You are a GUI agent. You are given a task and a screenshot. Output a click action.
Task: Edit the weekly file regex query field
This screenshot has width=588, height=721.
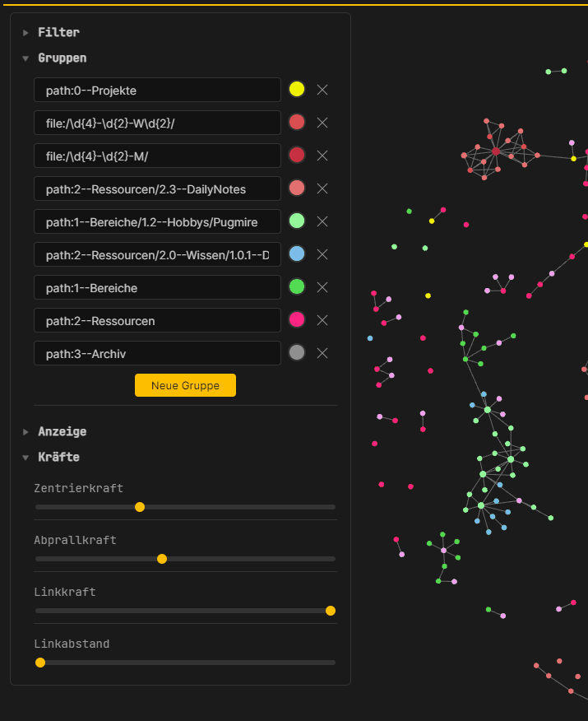tap(157, 123)
